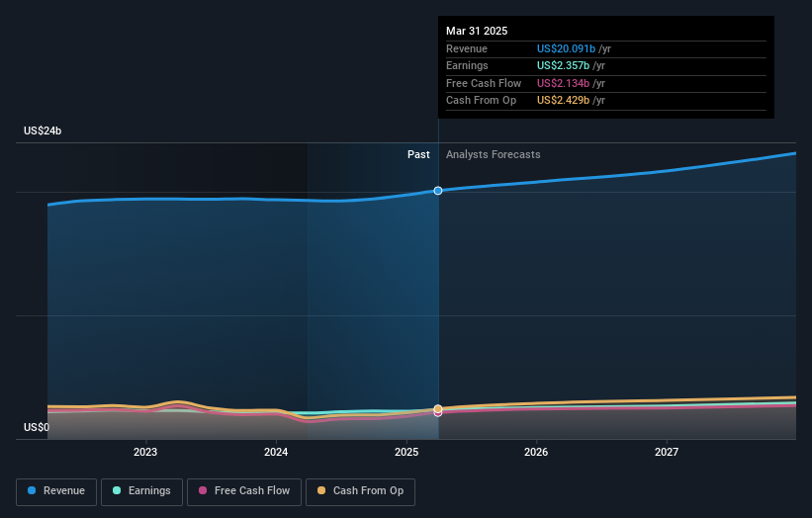Click the Earnings row label in tooltip
The height and width of the screenshot is (518, 812).
tap(467, 65)
